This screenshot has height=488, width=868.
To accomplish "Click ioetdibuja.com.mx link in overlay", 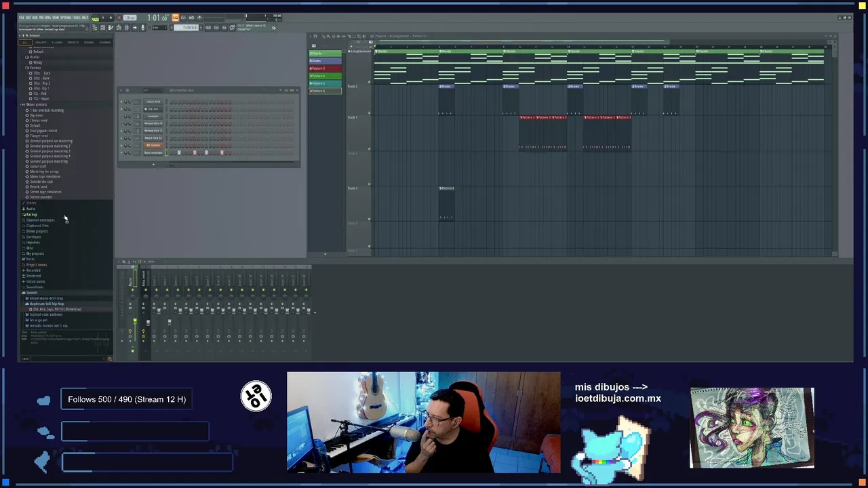I will [x=618, y=399].
